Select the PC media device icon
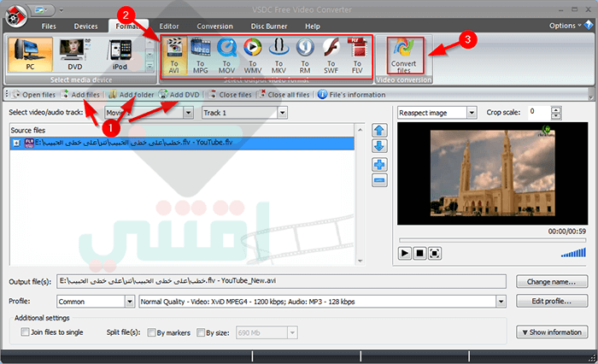 (30, 54)
